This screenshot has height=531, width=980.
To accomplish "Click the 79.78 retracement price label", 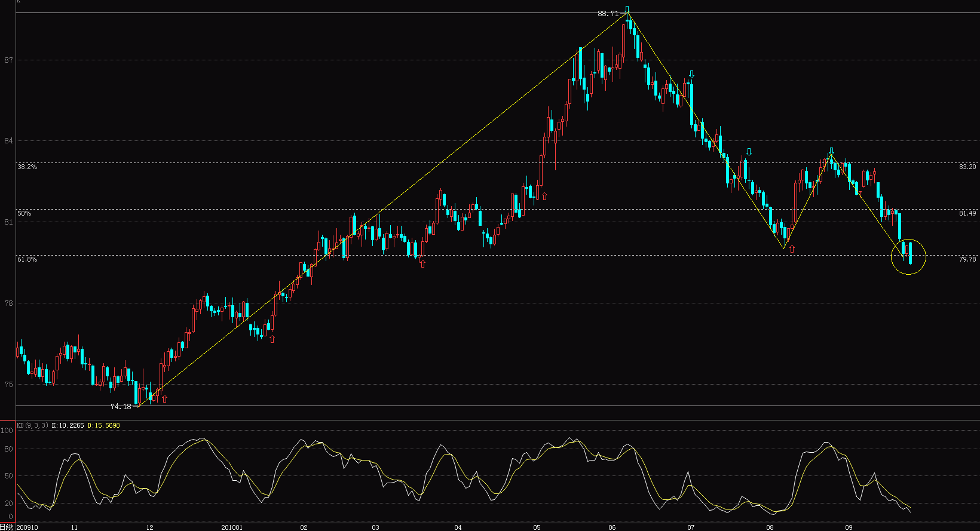I will coord(967,259).
